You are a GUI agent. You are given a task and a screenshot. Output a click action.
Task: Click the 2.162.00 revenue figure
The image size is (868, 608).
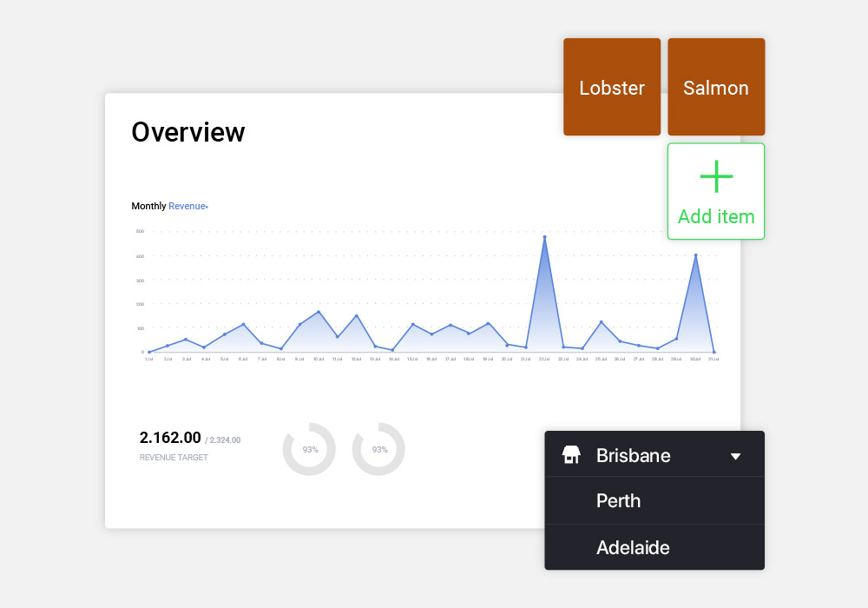pos(170,438)
